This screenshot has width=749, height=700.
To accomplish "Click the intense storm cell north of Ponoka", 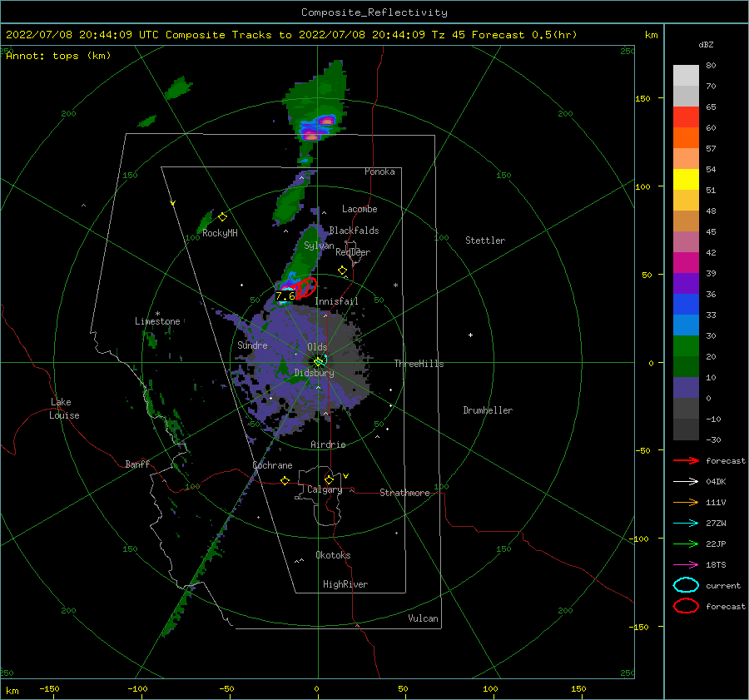I will coord(317,127).
